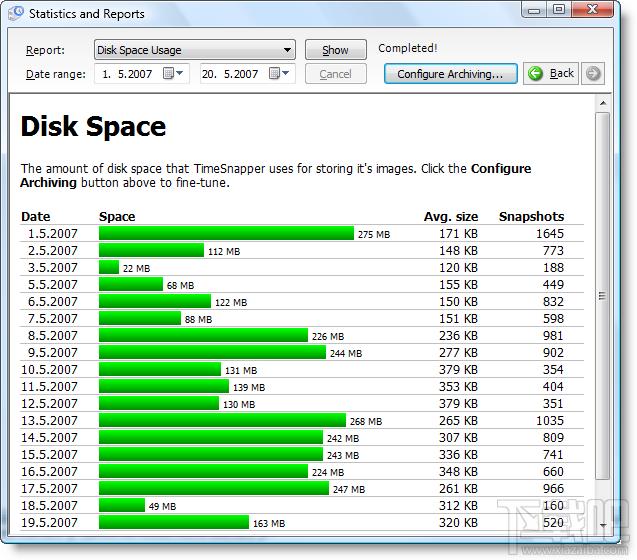Viewport: 637px width, 560px height.
Task: Click the 1035 snapshots value
Action: [x=550, y=420]
